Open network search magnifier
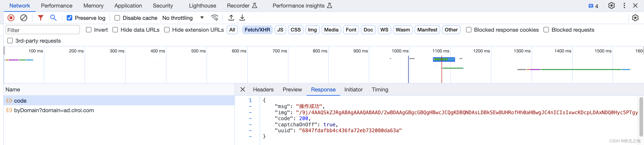This screenshot has width=644, height=145. tap(53, 18)
